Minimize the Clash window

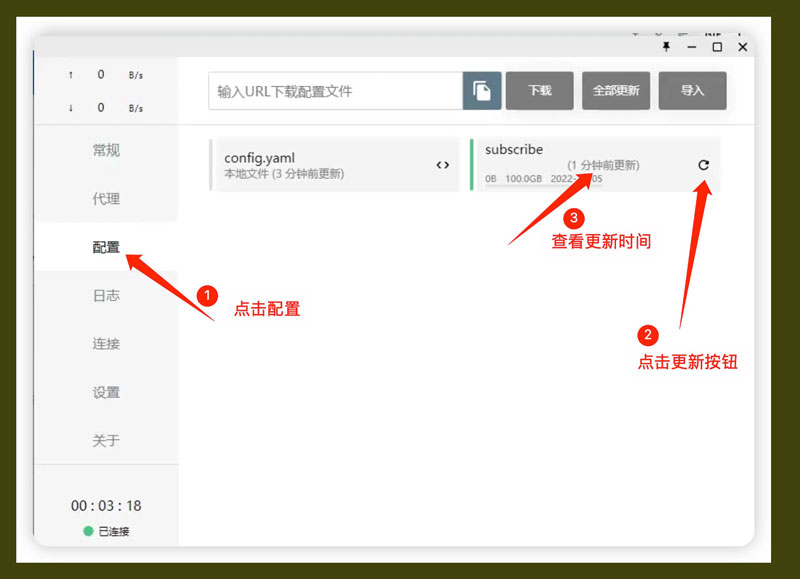point(692,47)
